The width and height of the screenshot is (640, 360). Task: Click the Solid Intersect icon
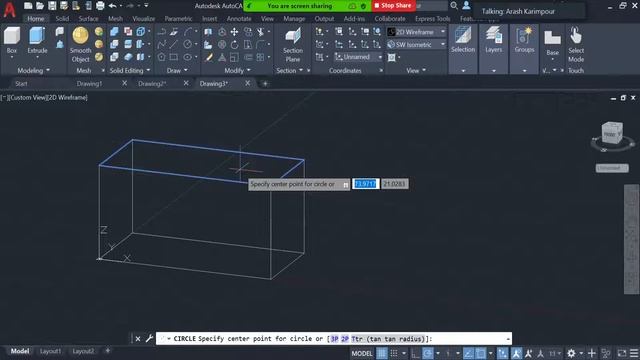pyautogui.click(x=115, y=57)
